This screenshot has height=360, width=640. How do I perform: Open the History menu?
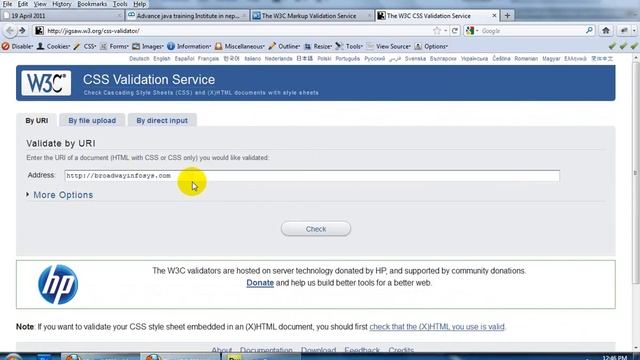click(x=62, y=4)
